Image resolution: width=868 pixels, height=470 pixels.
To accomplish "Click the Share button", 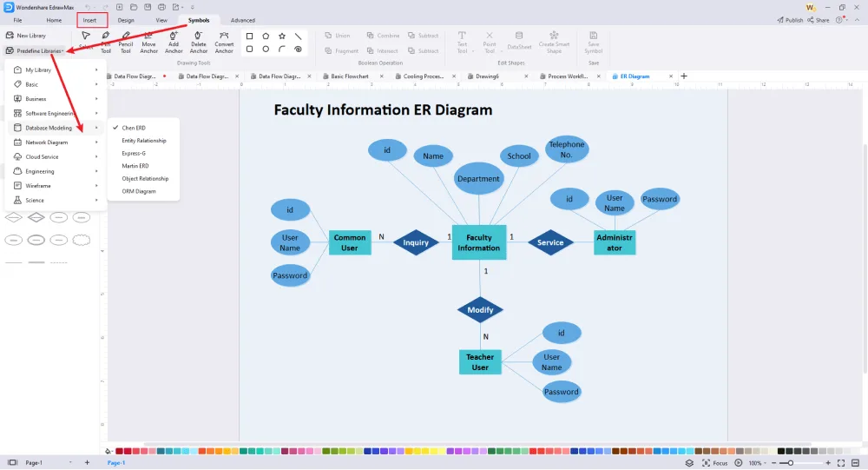I will [819, 20].
